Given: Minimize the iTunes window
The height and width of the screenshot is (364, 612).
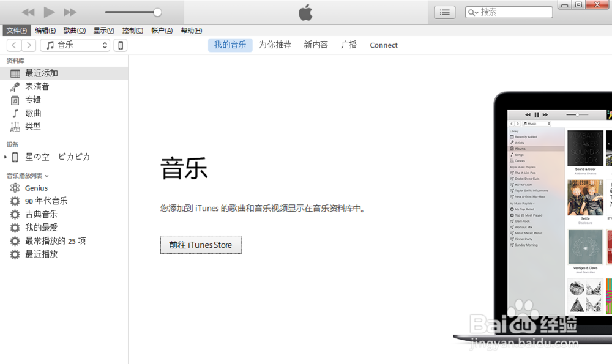Looking at the screenshot, I should point(564,5).
